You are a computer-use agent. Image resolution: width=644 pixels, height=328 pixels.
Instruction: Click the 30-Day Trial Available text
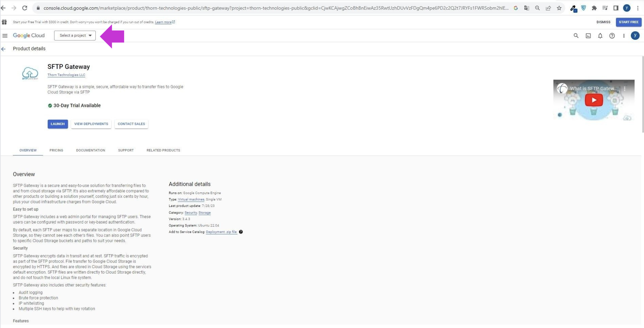coord(77,106)
